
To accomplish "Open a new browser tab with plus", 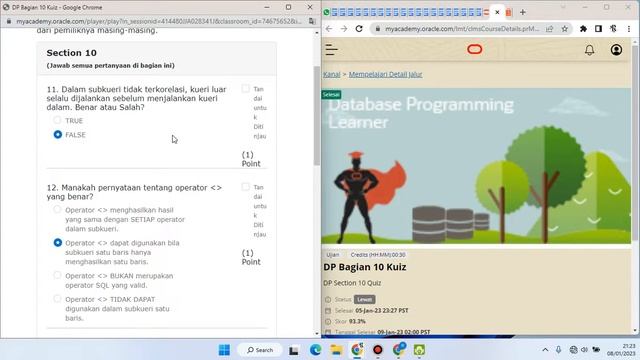I will pyautogui.click(x=522, y=12).
